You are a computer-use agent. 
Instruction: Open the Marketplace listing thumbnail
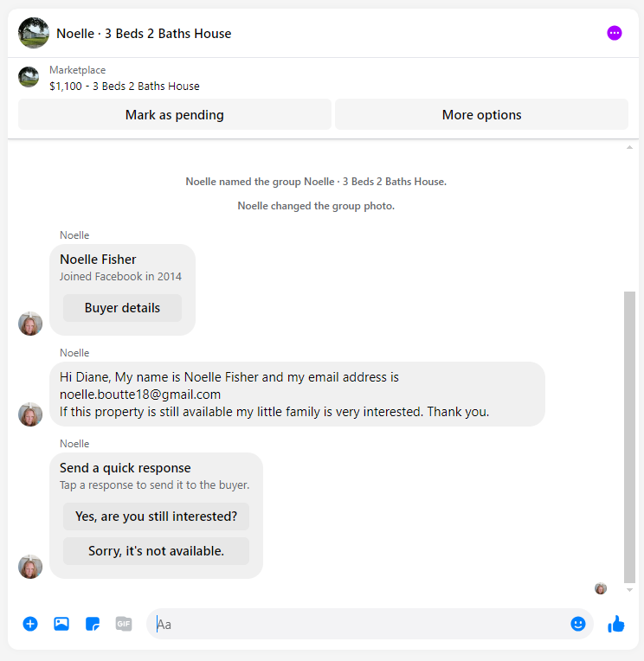29,77
